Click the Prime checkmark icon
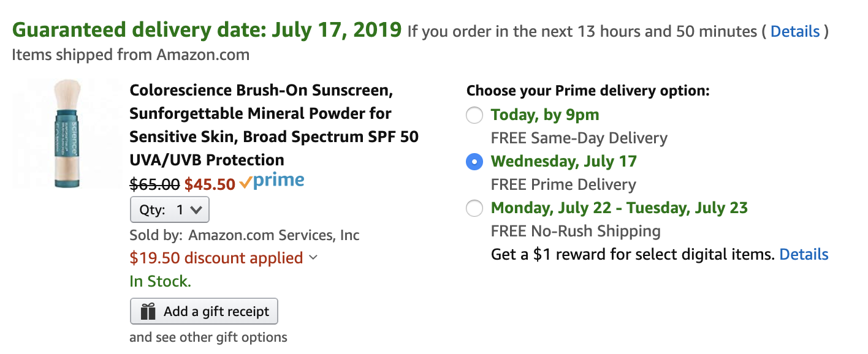The image size is (868, 354). [245, 183]
